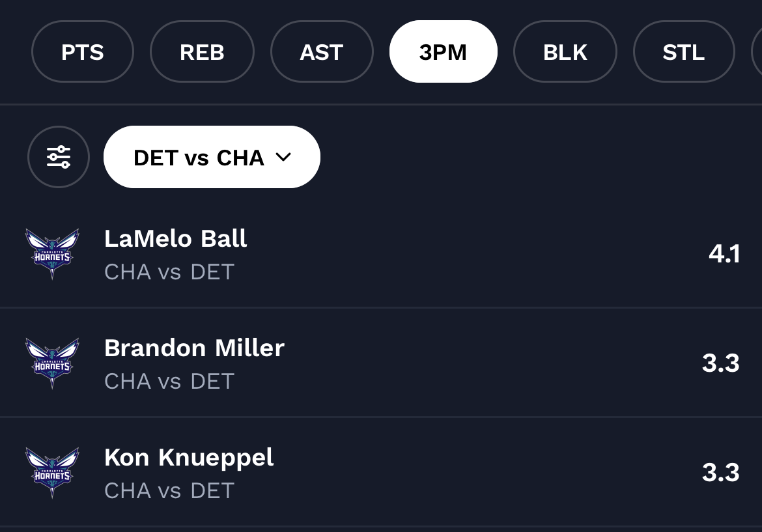Open Kon Knueppel player name
Viewport: 762px width, 532px height.
tap(189, 457)
